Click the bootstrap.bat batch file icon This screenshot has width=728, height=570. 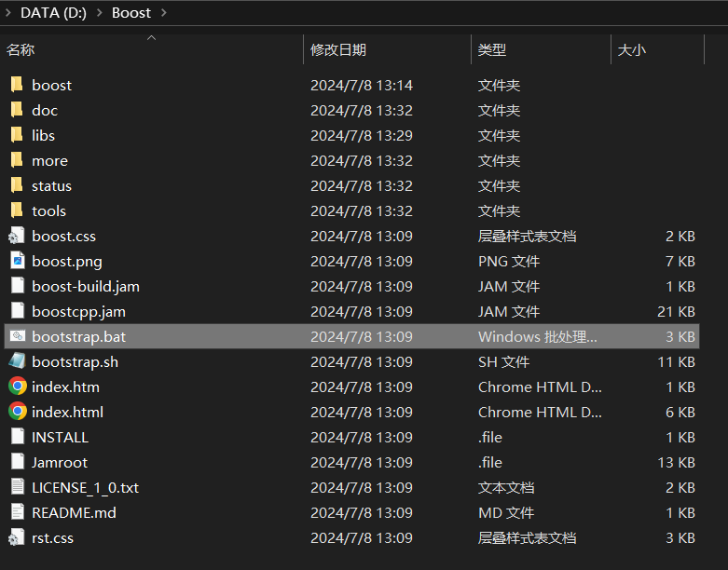[x=18, y=336]
